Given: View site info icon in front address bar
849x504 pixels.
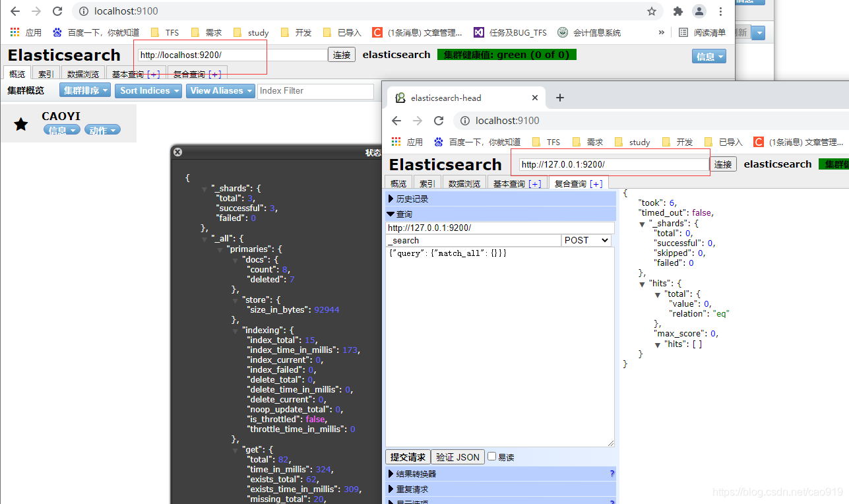Looking at the screenshot, I should point(464,121).
